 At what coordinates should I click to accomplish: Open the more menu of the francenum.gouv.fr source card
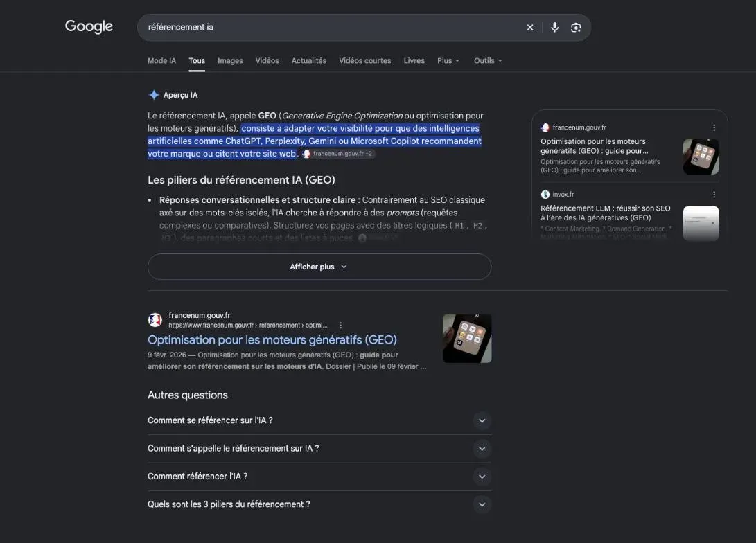pos(714,127)
